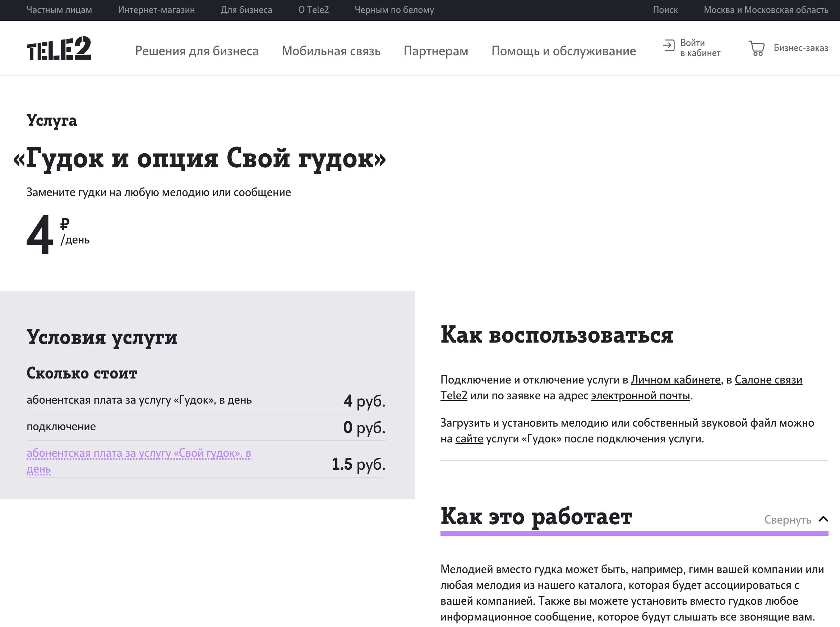Click heading 'Как это работает'
The height and width of the screenshot is (627, 840).
(536, 516)
